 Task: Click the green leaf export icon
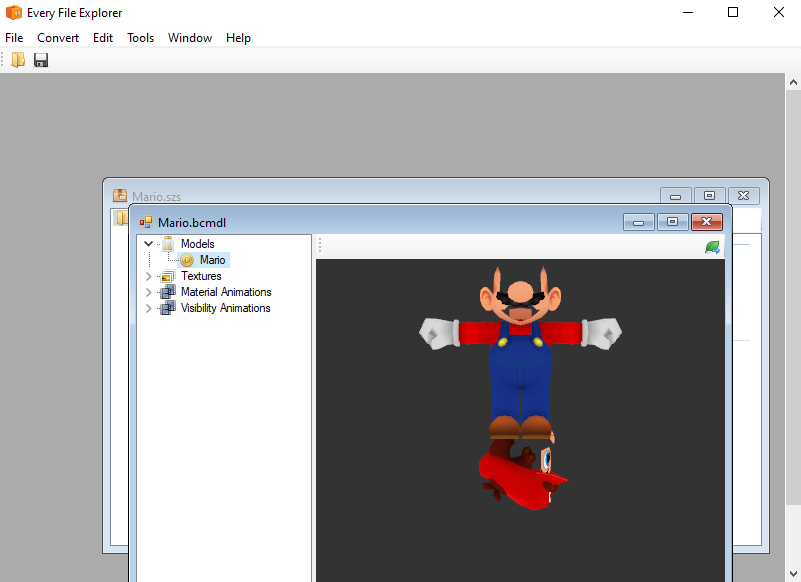[x=712, y=247]
